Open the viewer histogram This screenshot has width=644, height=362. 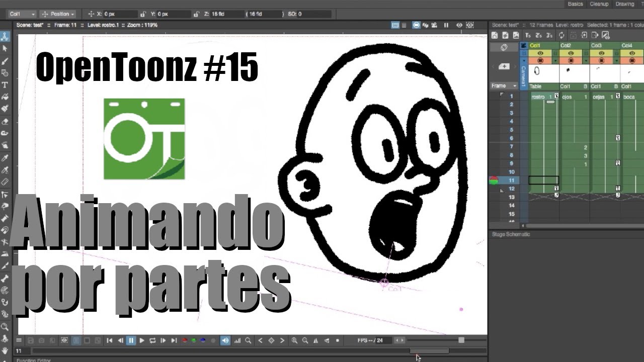click(237, 340)
